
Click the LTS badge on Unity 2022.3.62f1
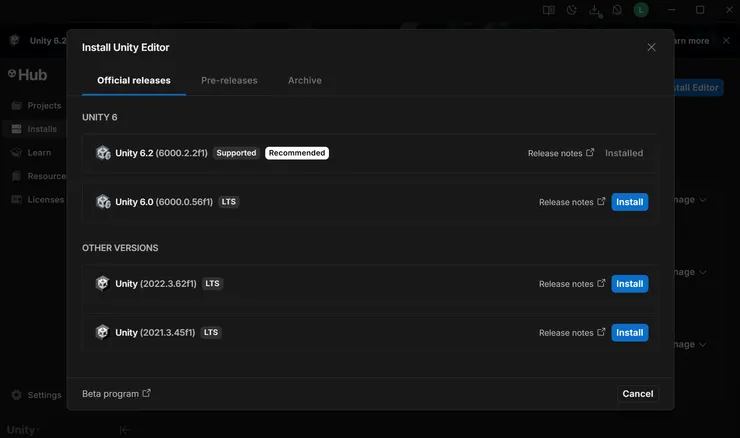tap(212, 284)
